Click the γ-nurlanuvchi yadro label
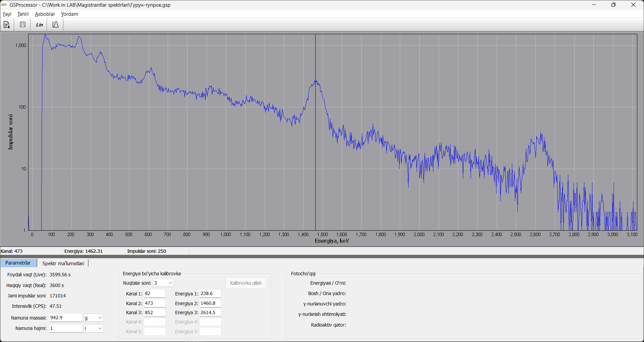This screenshot has width=644, height=342. (325, 304)
